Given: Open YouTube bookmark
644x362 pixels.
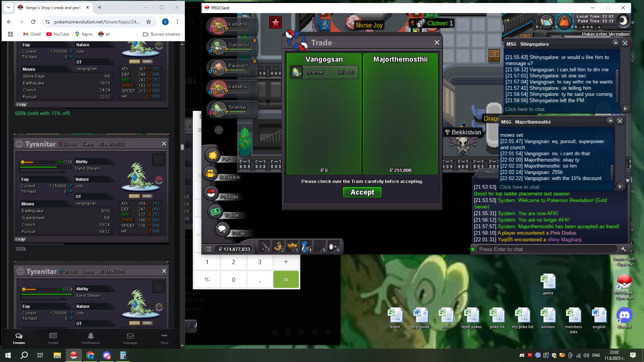Looking at the screenshot, I should tap(58, 34).
